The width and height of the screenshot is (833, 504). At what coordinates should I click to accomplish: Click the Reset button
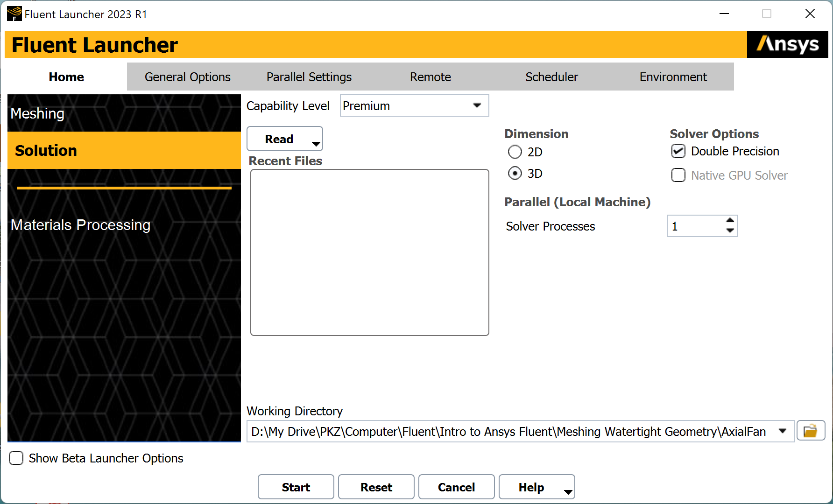[x=376, y=487]
